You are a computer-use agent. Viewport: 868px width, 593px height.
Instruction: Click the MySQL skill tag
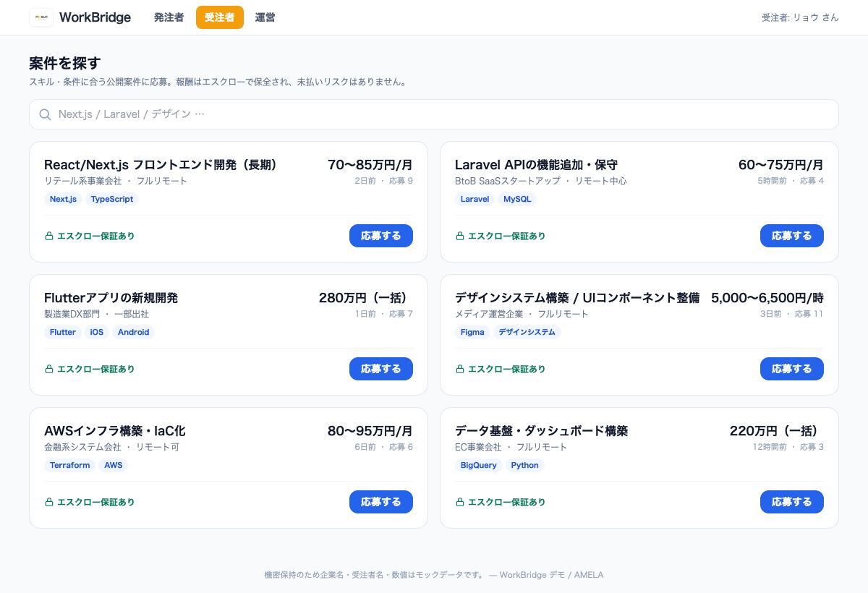click(x=517, y=199)
